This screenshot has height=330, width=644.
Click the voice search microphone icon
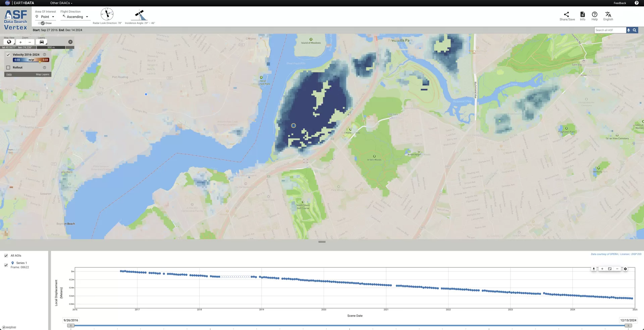[x=628, y=30]
